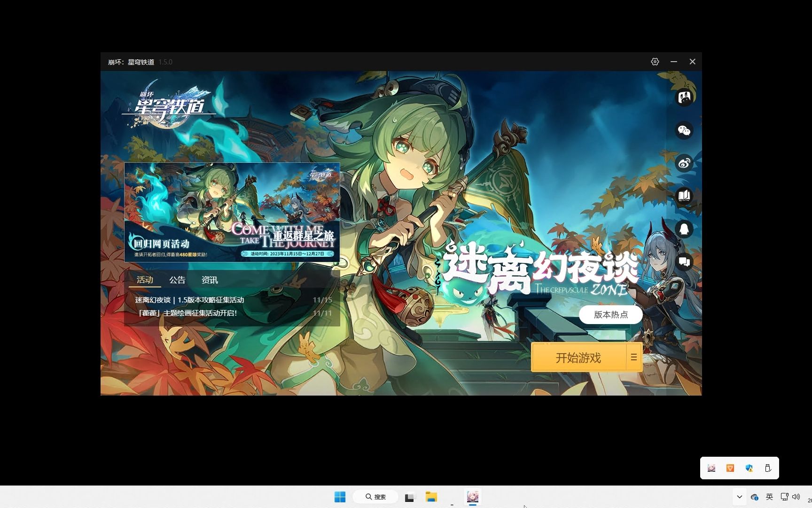The width and height of the screenshot is (812, 508).
Task: Close the launcher window
Action: point(692,62)
